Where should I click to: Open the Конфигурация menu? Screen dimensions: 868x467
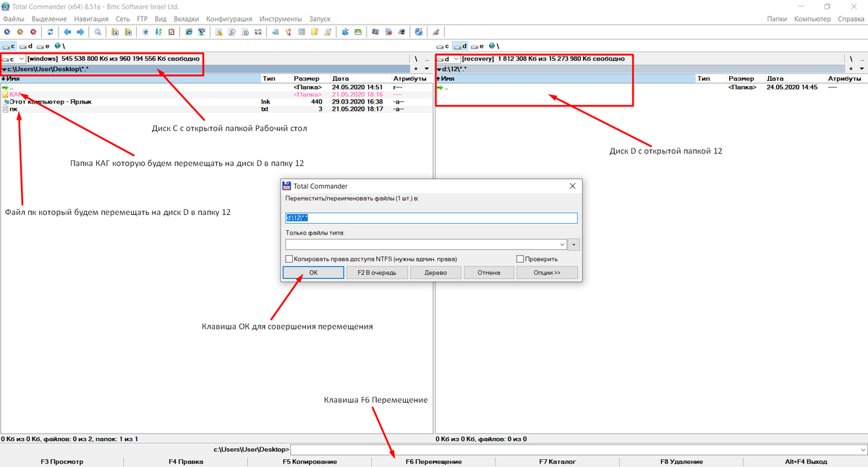point(229,19)
